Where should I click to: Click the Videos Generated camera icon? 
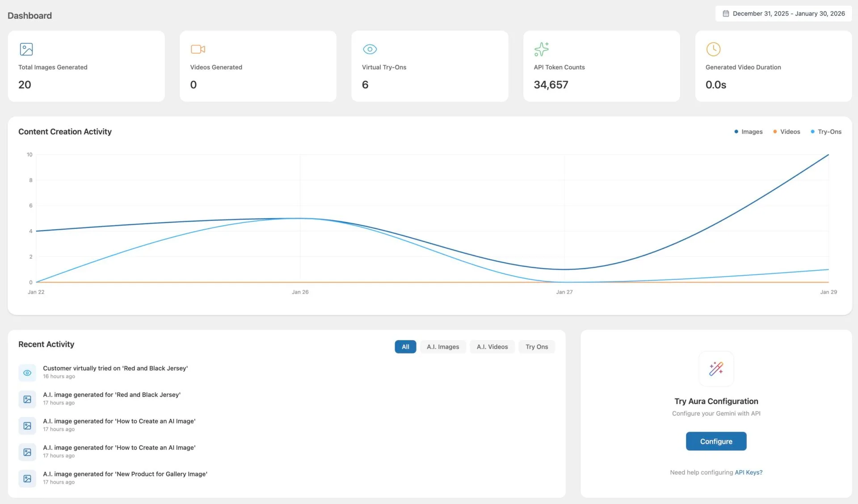point(198,49)
